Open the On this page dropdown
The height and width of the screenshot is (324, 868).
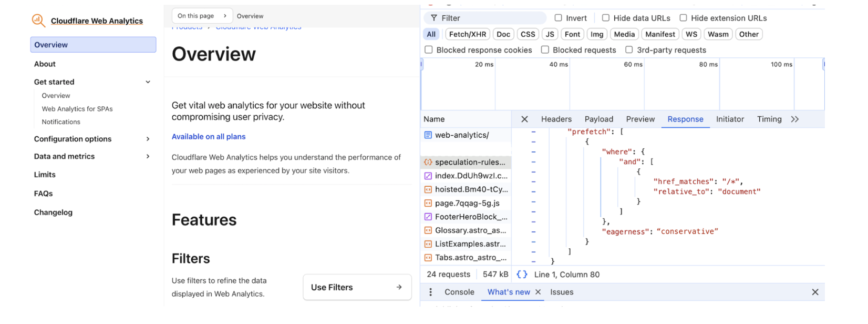click(202, 16)
